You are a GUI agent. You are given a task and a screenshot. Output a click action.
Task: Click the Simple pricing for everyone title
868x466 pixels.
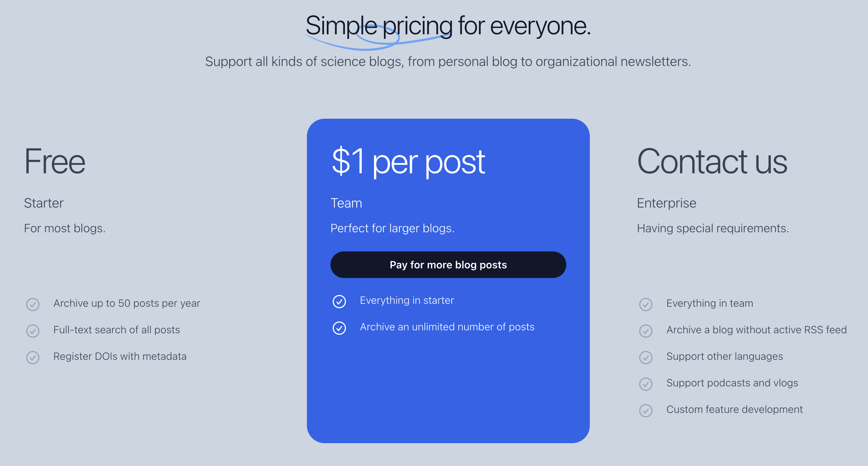click(x=448, y=26)
